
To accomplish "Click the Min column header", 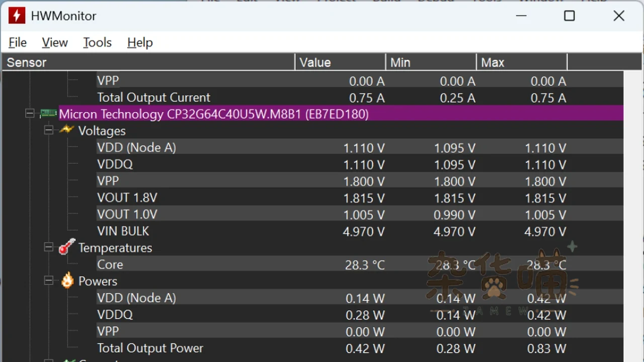I will (x=431, y=62).
